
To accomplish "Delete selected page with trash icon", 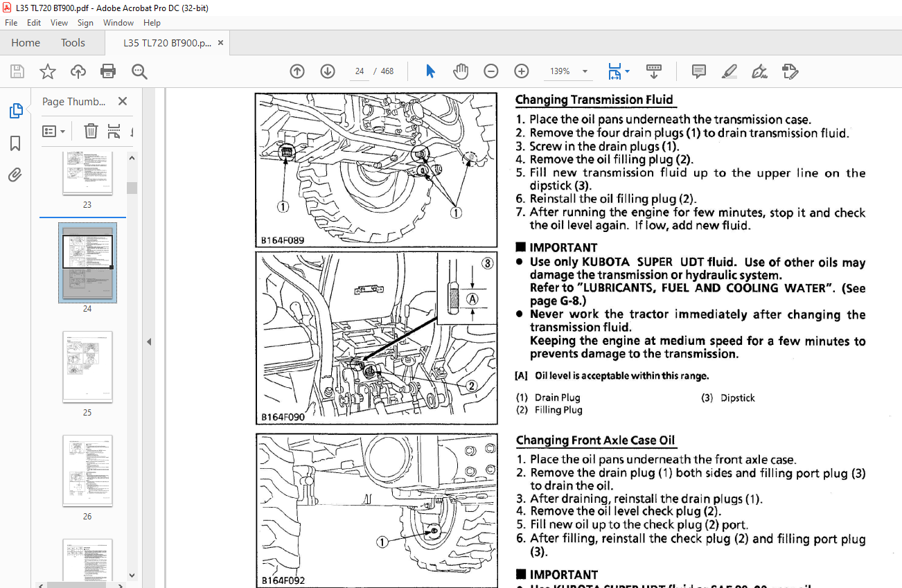I will click(x=91, y=131).
